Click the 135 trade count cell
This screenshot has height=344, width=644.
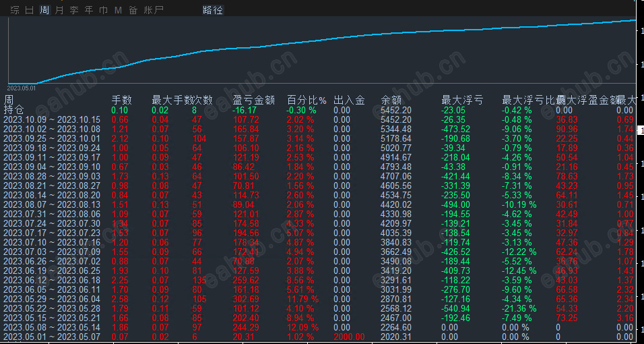click(x=199, y=280)
